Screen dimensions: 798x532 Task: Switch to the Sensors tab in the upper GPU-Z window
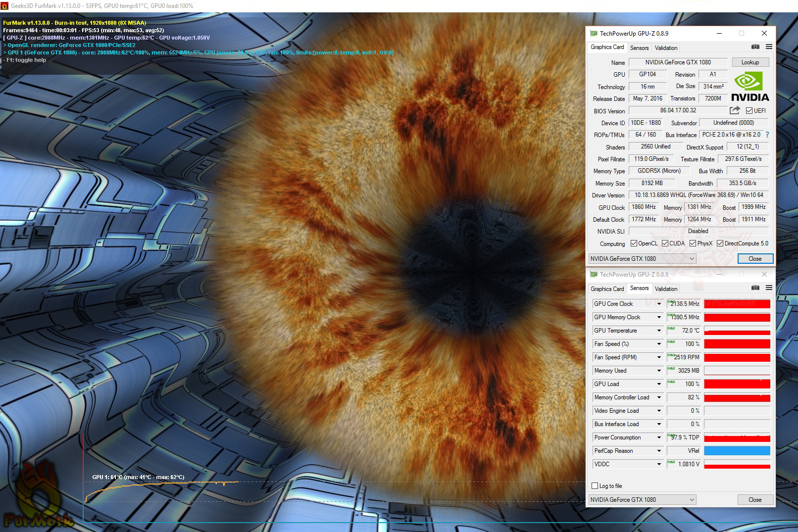coord(639,48)
